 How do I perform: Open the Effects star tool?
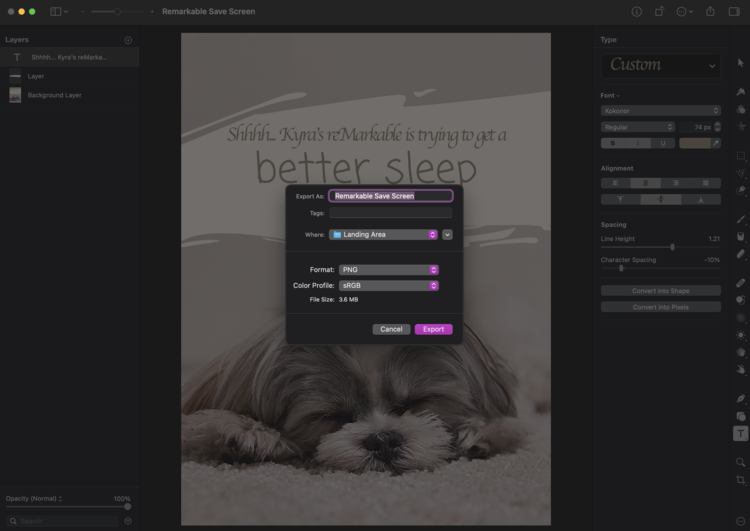pos(740,126)
